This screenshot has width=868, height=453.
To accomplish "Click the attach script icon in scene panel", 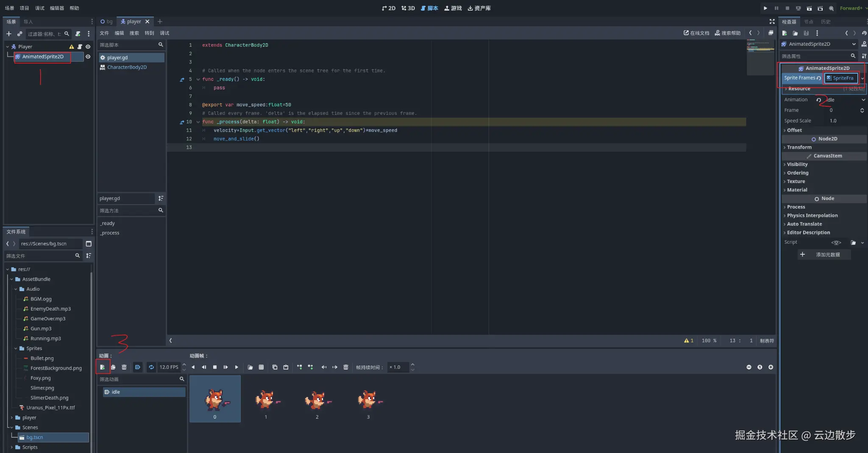I will [78, 34].
